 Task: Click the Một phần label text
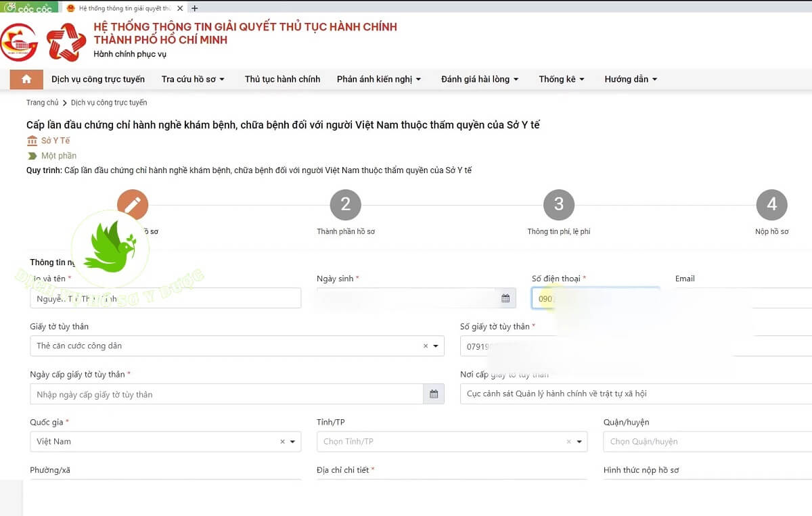(x=59, y=156)
